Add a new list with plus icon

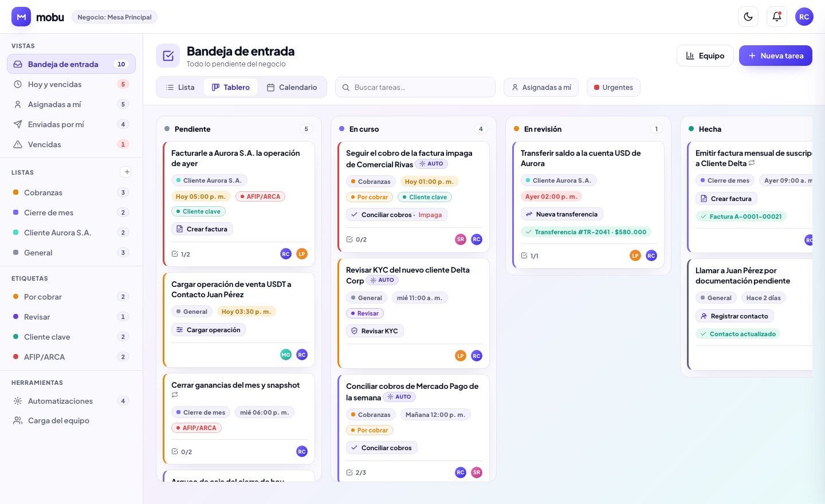tap(127, 172)
